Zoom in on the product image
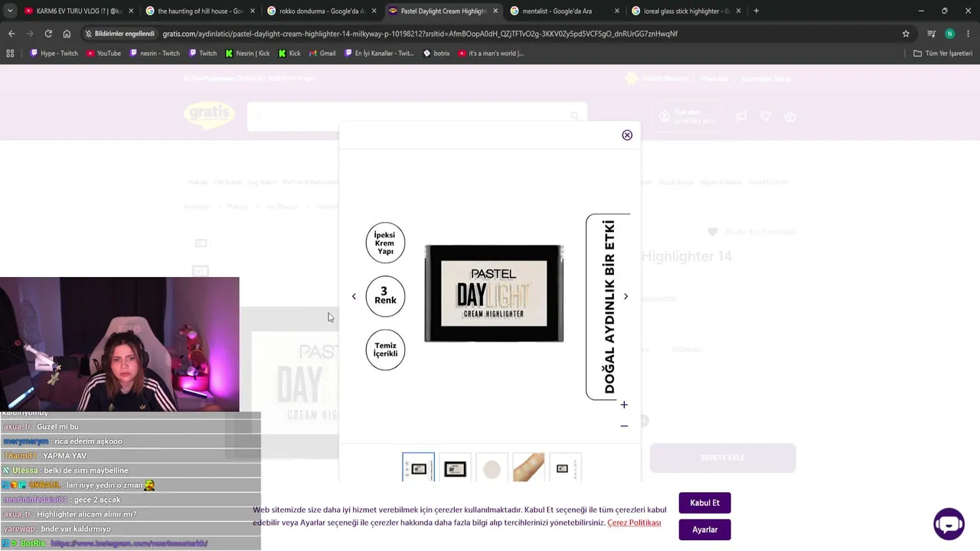The height and width of the screenshot is (551, 980). (x=624, y=405)
